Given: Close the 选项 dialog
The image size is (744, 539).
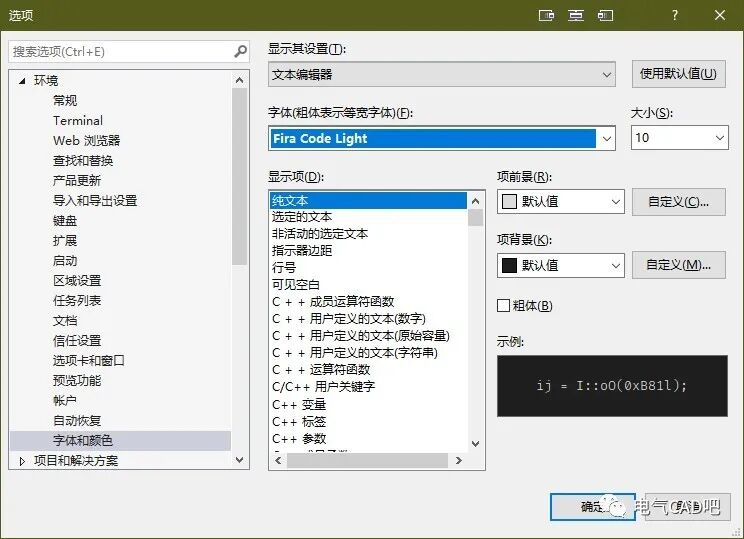Looking at the screenshot, I should point(719,15).
